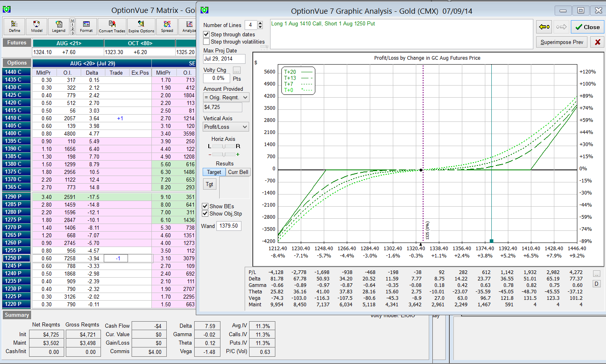This screenshot has height=364, width=606.
Task: Select the Curr Bell results tab
Action: click(238, 172)
